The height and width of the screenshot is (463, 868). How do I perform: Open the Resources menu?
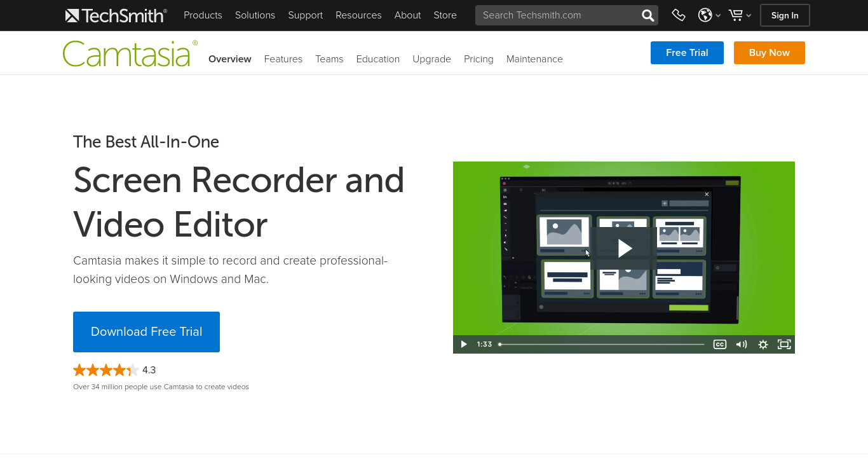coord(358,15)
